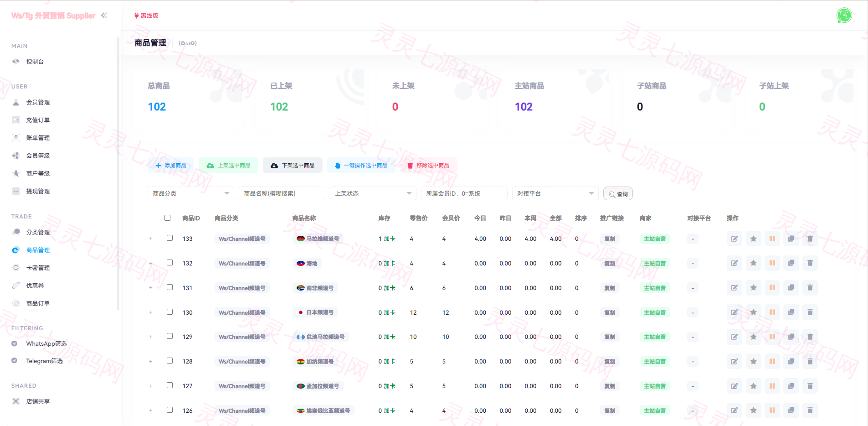Star product 129 with the star icon
Screen dimensions: 868x426
coord(754,337)
